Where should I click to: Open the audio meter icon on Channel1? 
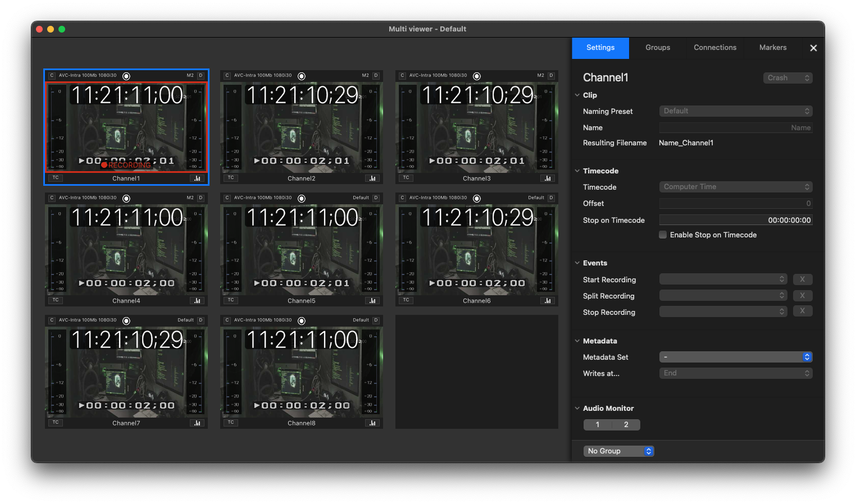[x=197, y=178]
